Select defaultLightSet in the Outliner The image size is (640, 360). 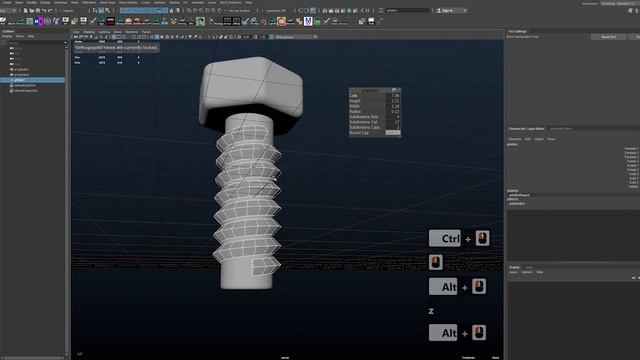(x=24, y=85)
